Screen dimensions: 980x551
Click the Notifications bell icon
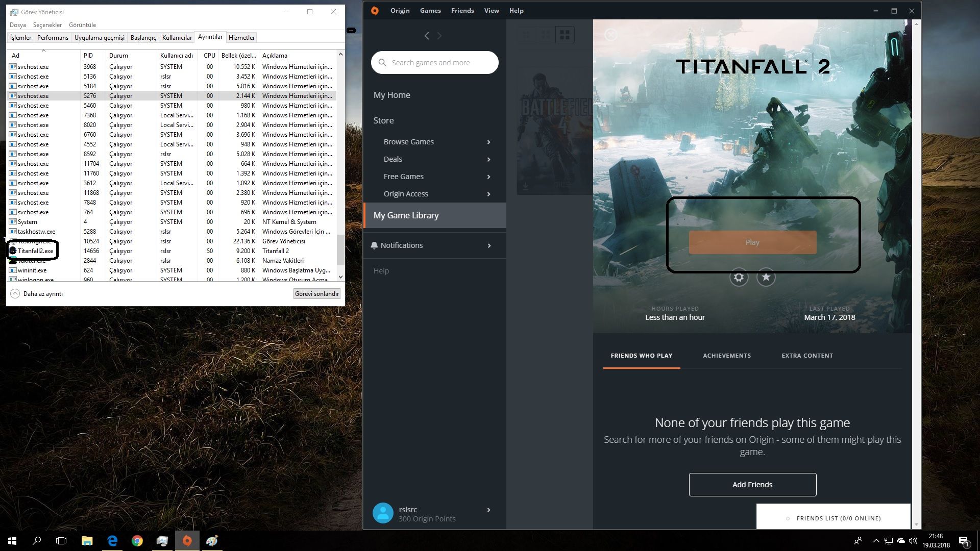tap(374, 245)
